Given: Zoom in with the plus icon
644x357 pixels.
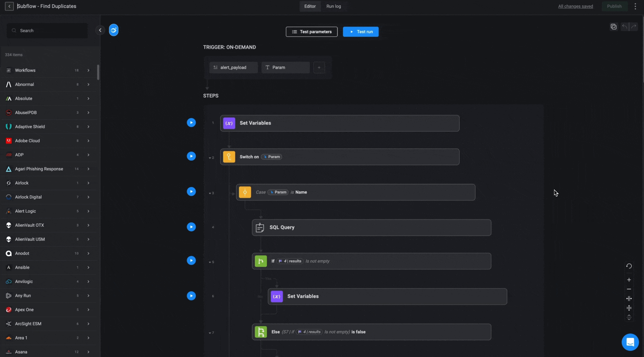Looking at the screenshot, I should tap(629, 280).
